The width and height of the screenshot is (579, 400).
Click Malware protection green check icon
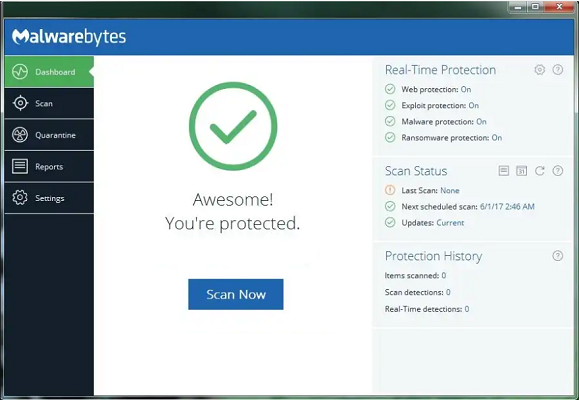390,121
